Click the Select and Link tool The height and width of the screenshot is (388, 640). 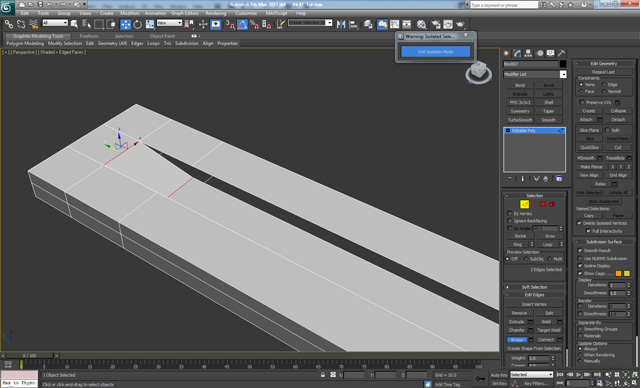tap(9, 24)
